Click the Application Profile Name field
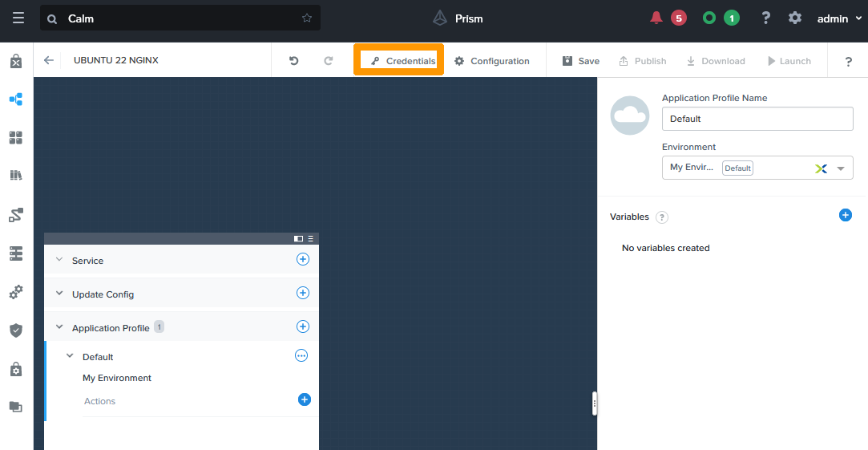The height and width of the screenshot is (450, 868). pyautogui.click(x=757, y=119)
